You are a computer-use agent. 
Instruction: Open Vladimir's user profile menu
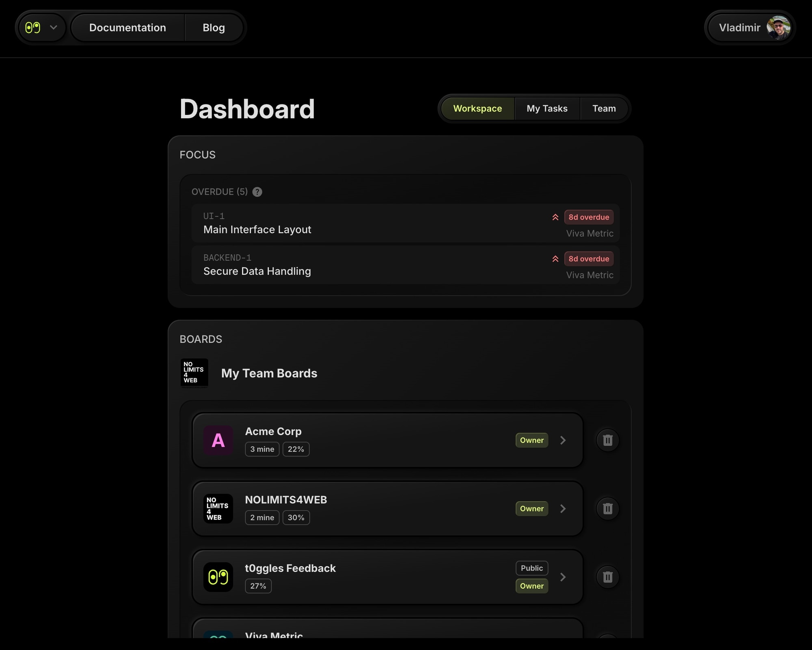pos(749,28)
